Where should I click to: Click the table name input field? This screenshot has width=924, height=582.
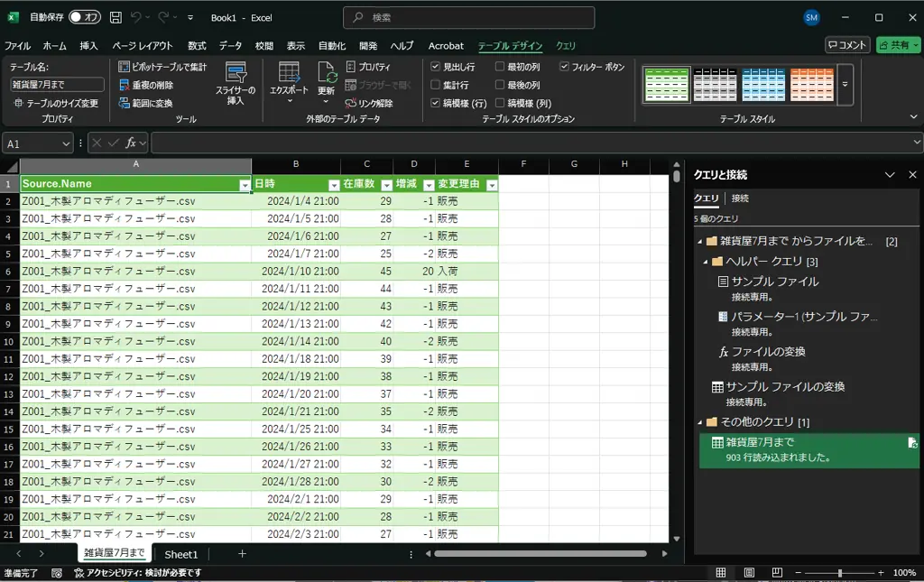[57, 85]
